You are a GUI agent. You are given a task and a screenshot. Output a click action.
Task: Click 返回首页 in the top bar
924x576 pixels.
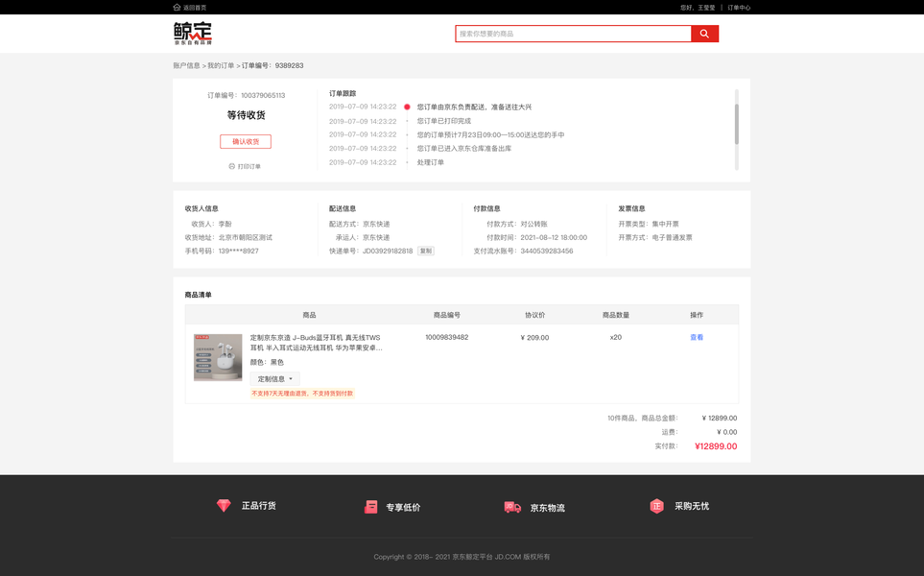click(x=195, y=8)
